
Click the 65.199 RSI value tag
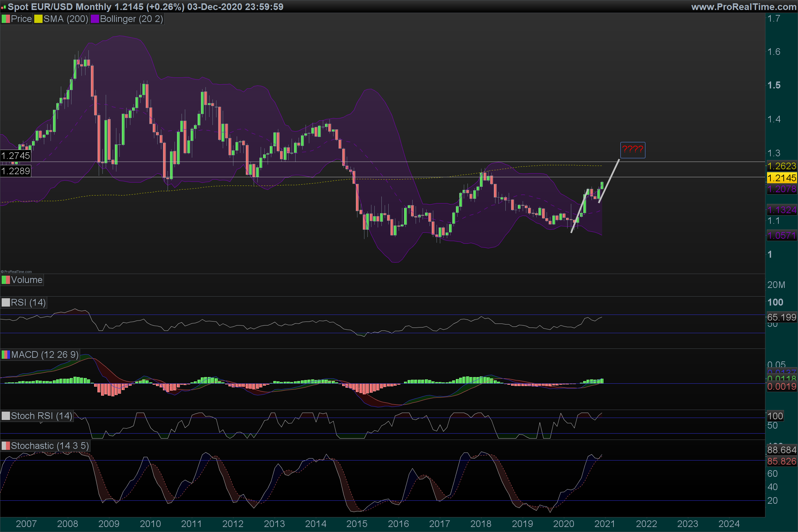[781, 317]
